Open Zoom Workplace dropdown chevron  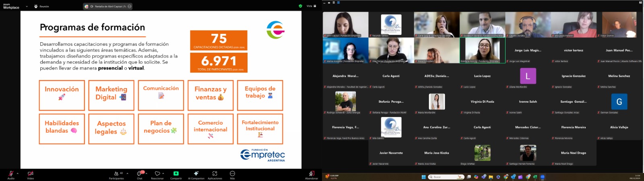(27, 6)
